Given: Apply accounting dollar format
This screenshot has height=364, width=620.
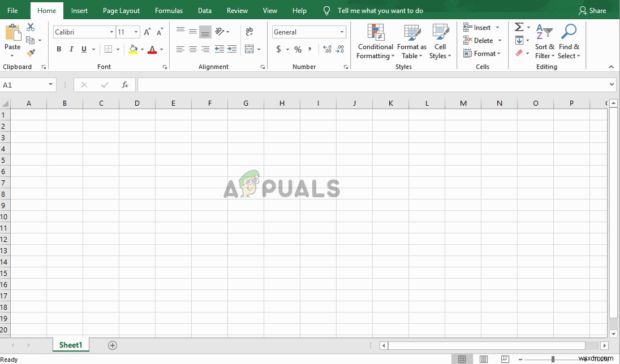Looking at the screenshot, I should click(x=279, y=49).
